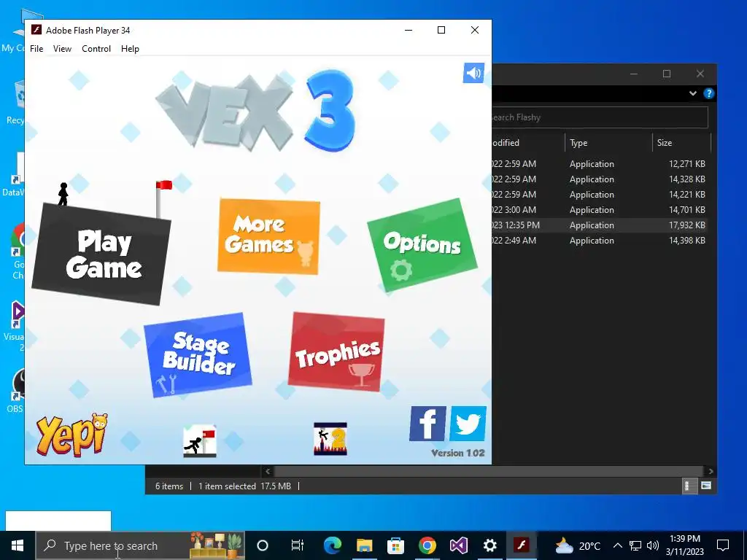Select the file row sized 14,328 KB
Image resolution: width=747 pixels, height=560 pixels.
pos(600,179)
